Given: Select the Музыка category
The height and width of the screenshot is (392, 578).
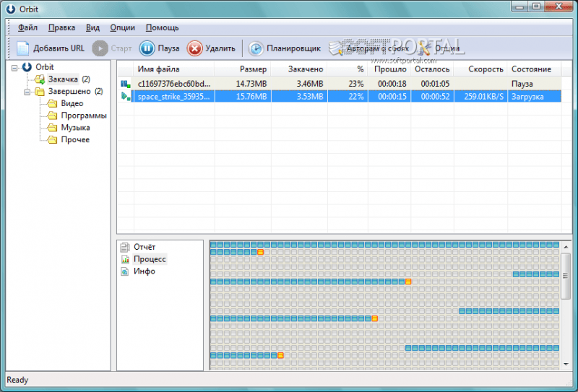Looking at the screenshot, I should (76, 128).
